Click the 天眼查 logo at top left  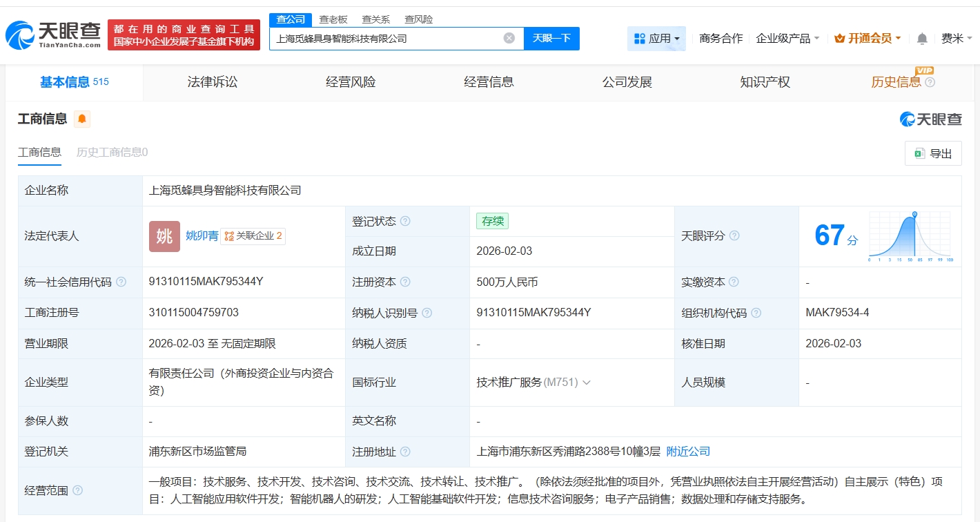pyautogui.click(x=48, y=35)
